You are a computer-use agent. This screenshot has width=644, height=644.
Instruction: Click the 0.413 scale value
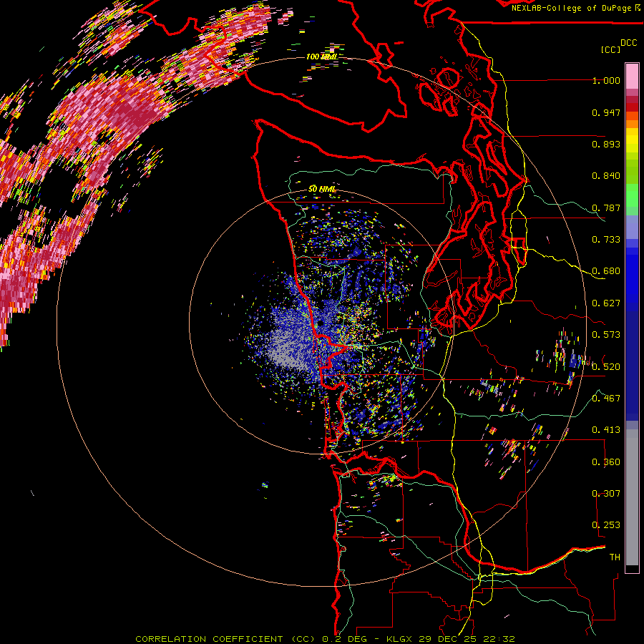click(606, 430)
